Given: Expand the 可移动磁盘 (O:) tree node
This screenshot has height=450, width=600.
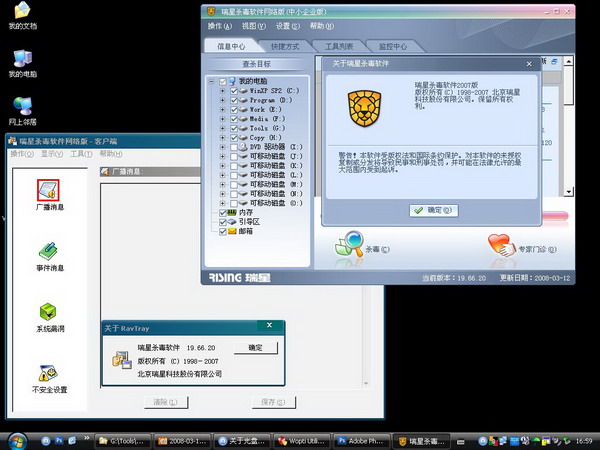Looking at the screenshot, I should (222, 204).
